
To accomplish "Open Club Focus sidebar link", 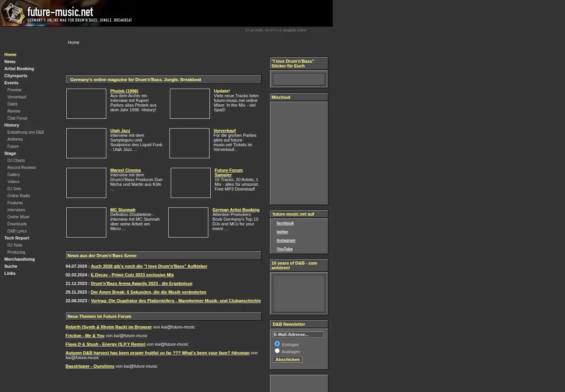I will 17,118.
